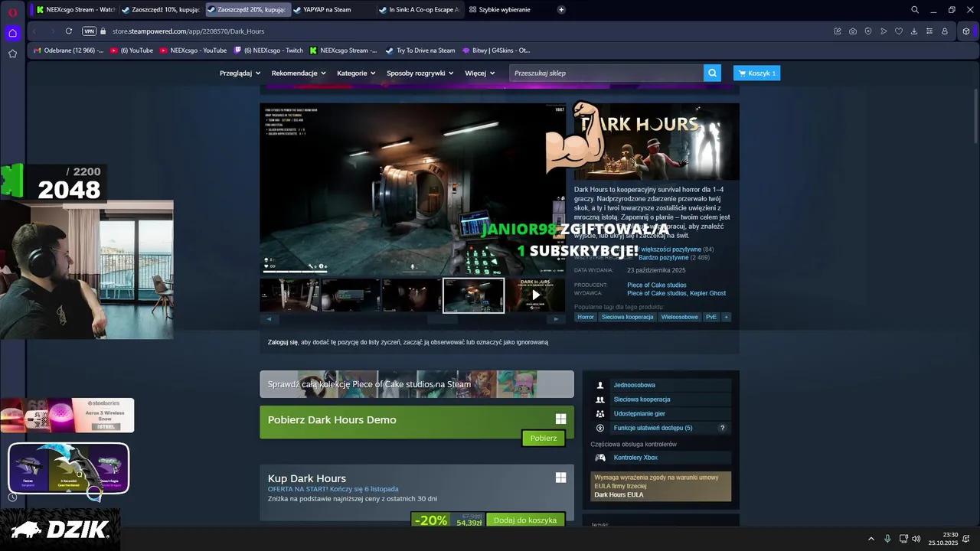This screenshot has width=980, height=551.
Task: Select the second screenshot thumbnail
Action: pos(351,295)
